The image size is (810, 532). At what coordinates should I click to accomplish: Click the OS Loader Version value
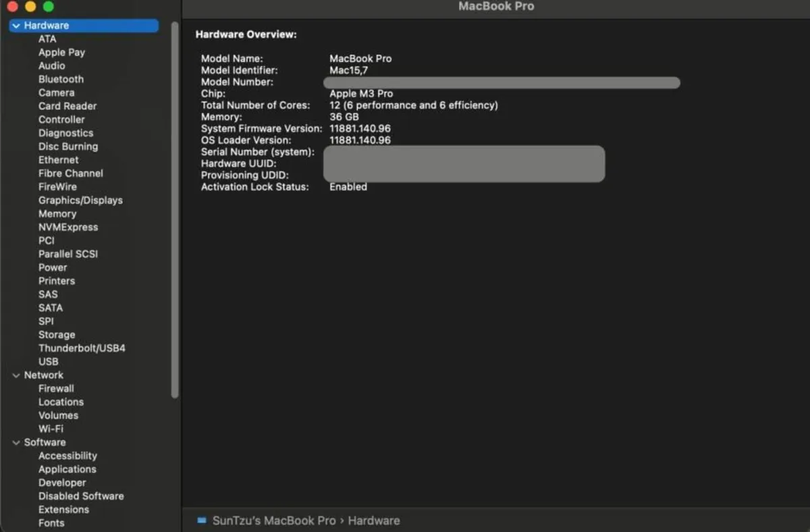click(360, 140)
